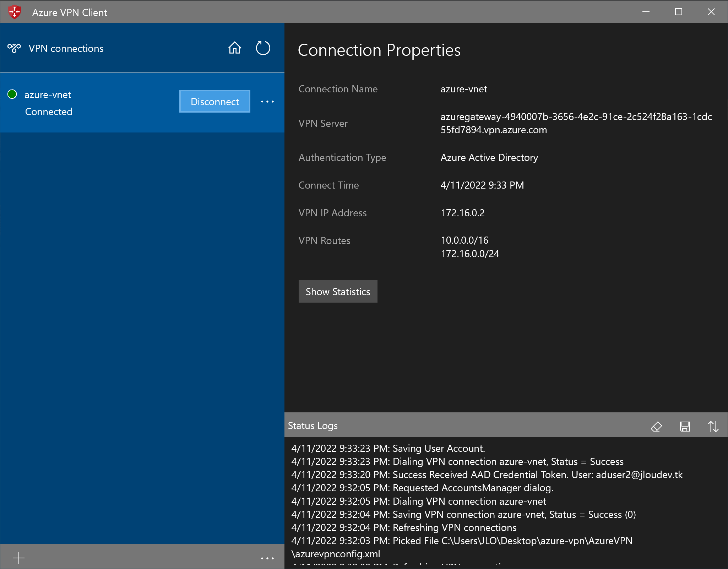Click the green connected status indicator
The image size is (728, 569).
12,94
